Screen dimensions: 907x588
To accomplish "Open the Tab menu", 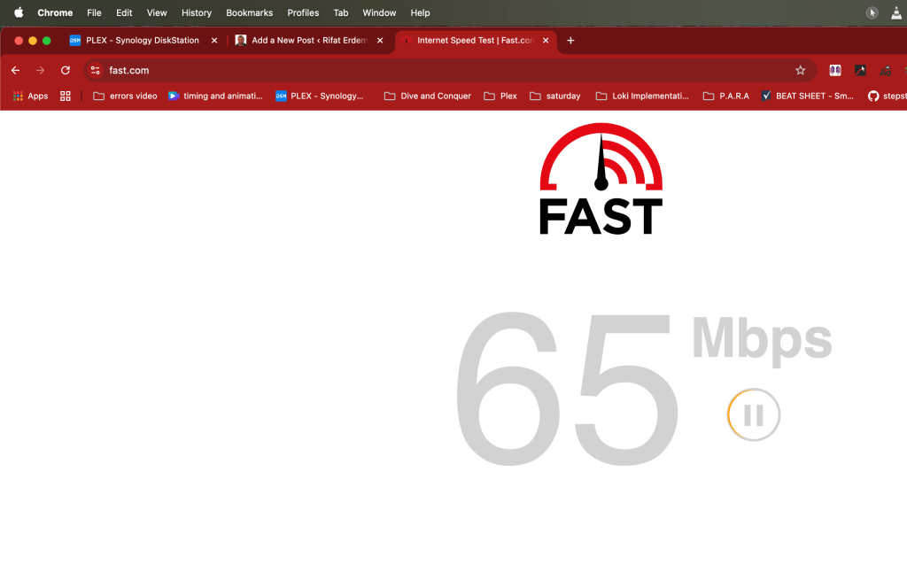I will pos(341,12).
